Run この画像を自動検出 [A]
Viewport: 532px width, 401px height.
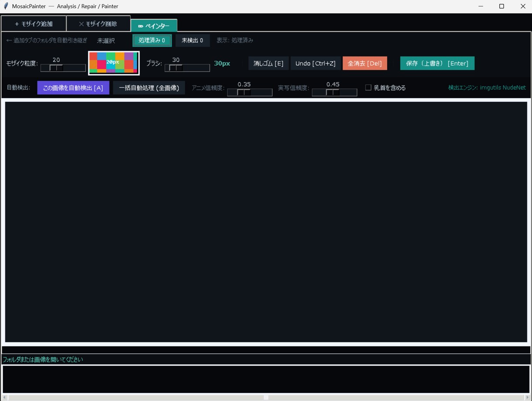pos(73,88)
